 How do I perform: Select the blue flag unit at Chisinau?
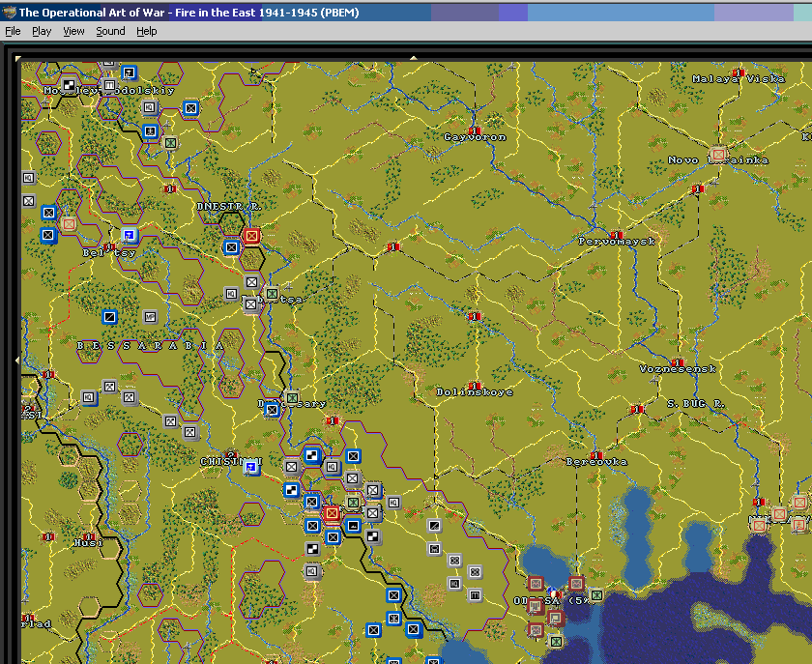pos(251,467)
